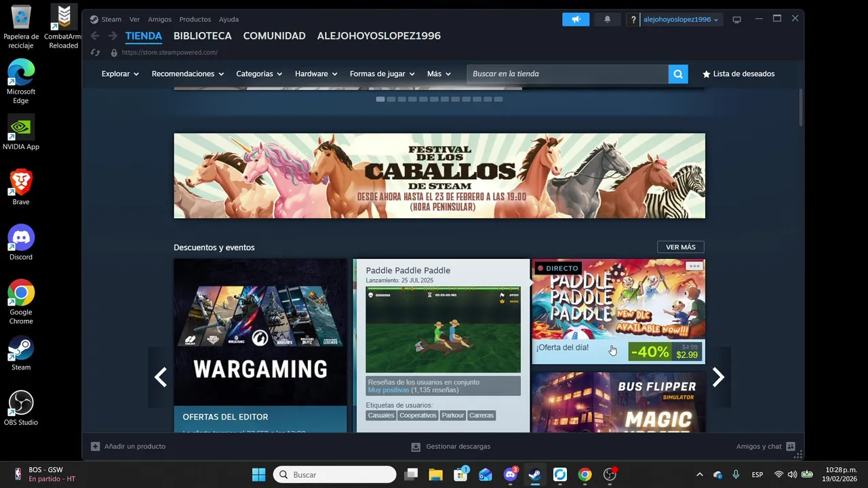Click the magnifier store search button
The image size is (868, 488).
click(x=678, y=74)
